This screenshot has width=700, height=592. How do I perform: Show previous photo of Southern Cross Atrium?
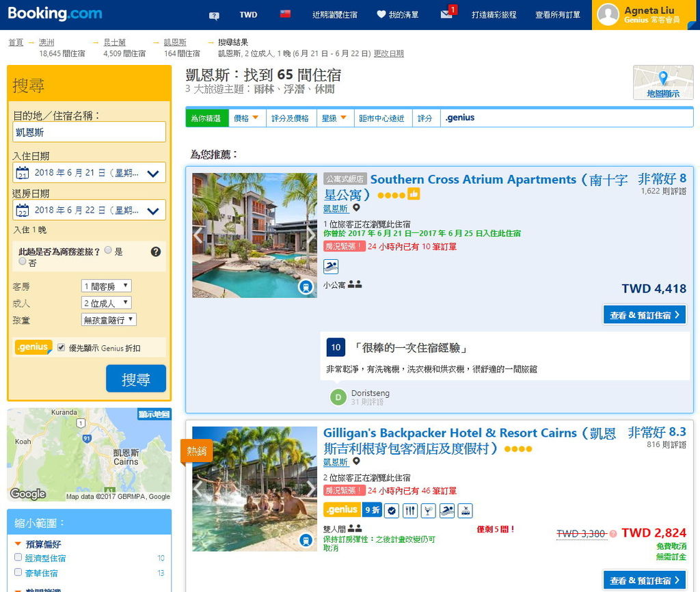point(198,235)
